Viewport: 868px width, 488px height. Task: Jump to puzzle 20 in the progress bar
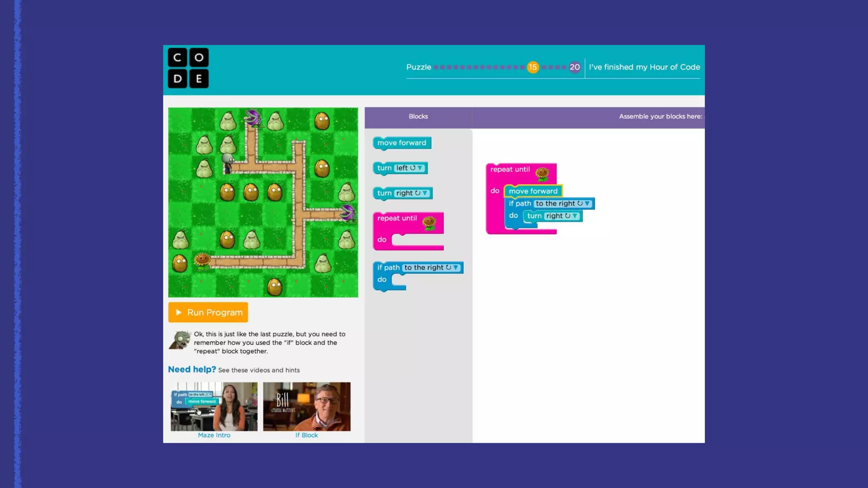click(574, 67)
